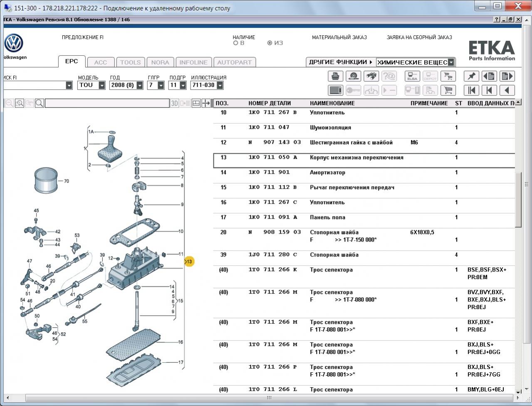Open the ПОДГР dropdown showing 11
The image size is (532, 406).
(183, 85)
